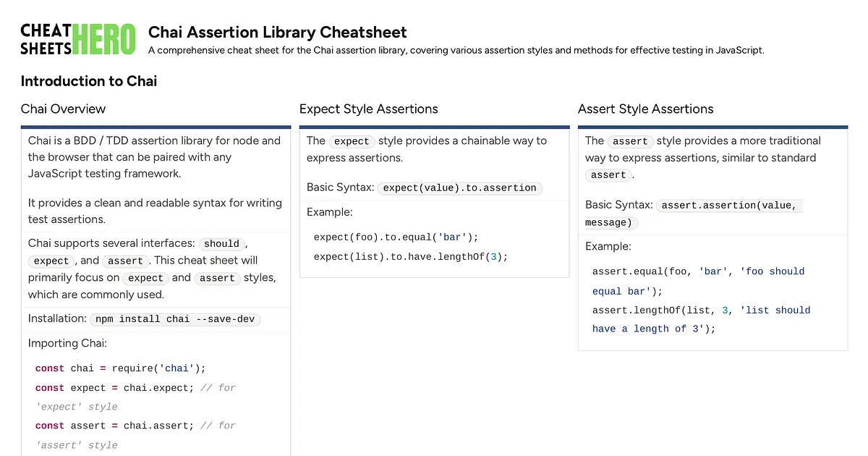Open the Introduction to Chai section heading
Viewport: 868px width, 456px height.
(88, 81)
